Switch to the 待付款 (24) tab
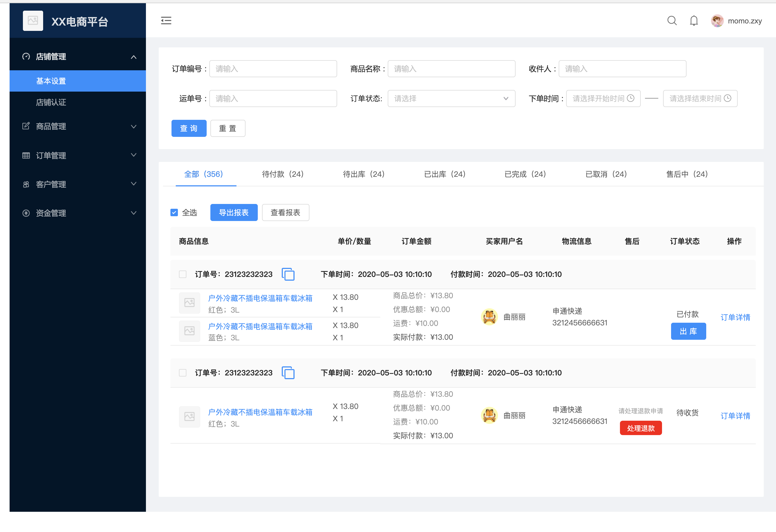Image resolution: width=776 pixels, height=532 pixels. click(283, 174)
